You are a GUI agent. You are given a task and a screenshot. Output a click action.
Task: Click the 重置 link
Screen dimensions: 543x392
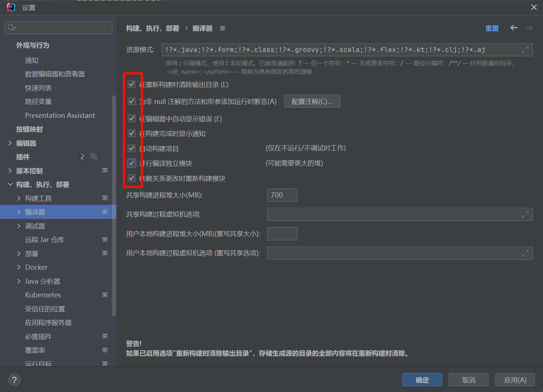click(492, 28)
